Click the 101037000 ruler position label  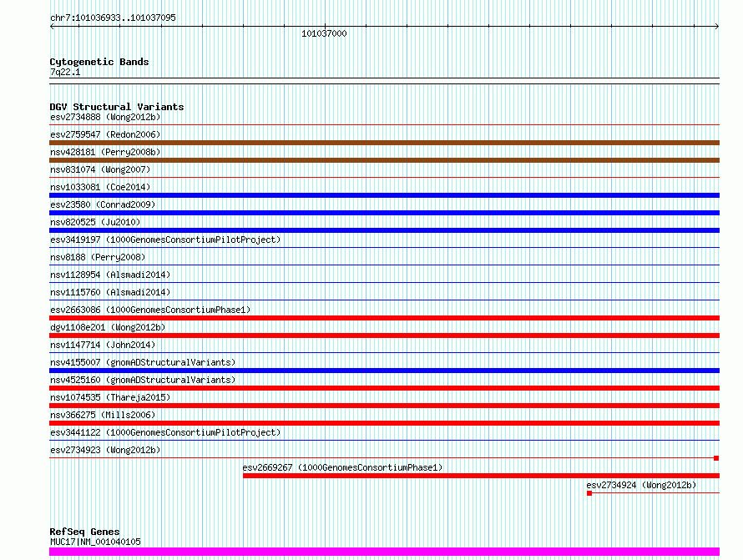coord(324,33)
